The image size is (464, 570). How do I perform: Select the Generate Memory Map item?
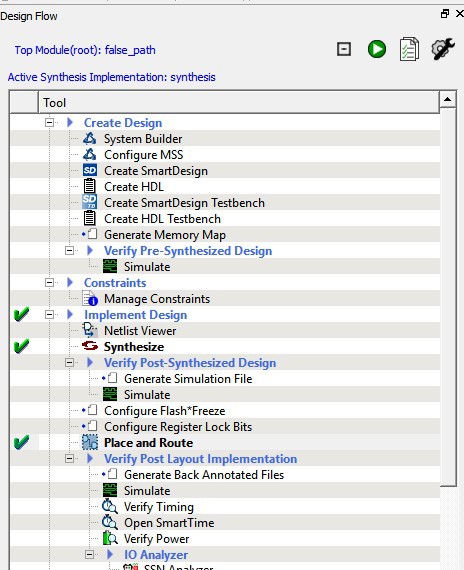coord(165,235)
